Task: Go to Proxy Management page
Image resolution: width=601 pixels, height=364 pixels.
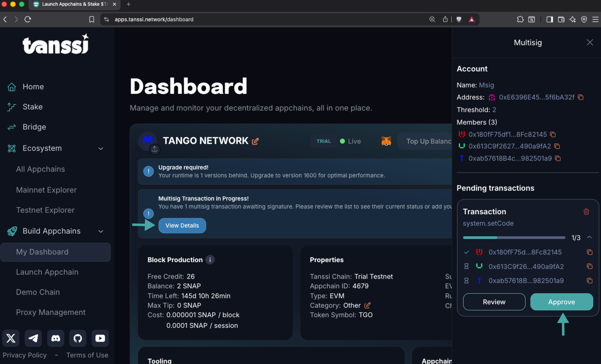Action: pyautogui.click(x=51, y=312)
